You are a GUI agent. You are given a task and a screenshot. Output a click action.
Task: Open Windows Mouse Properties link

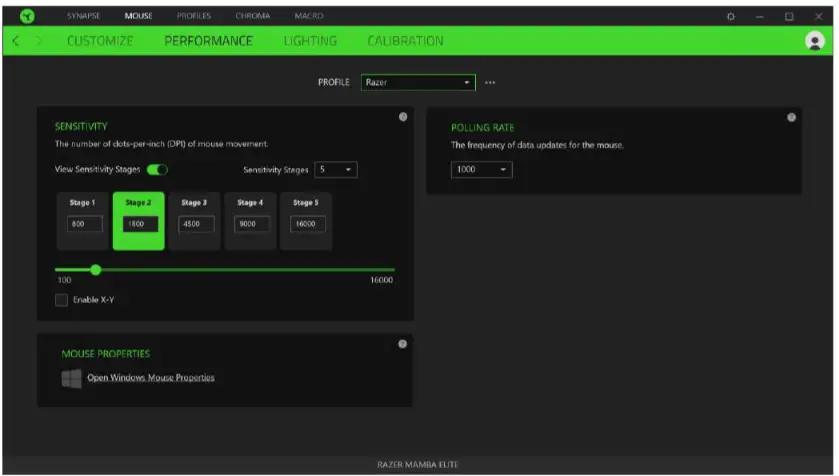point(151,378)
